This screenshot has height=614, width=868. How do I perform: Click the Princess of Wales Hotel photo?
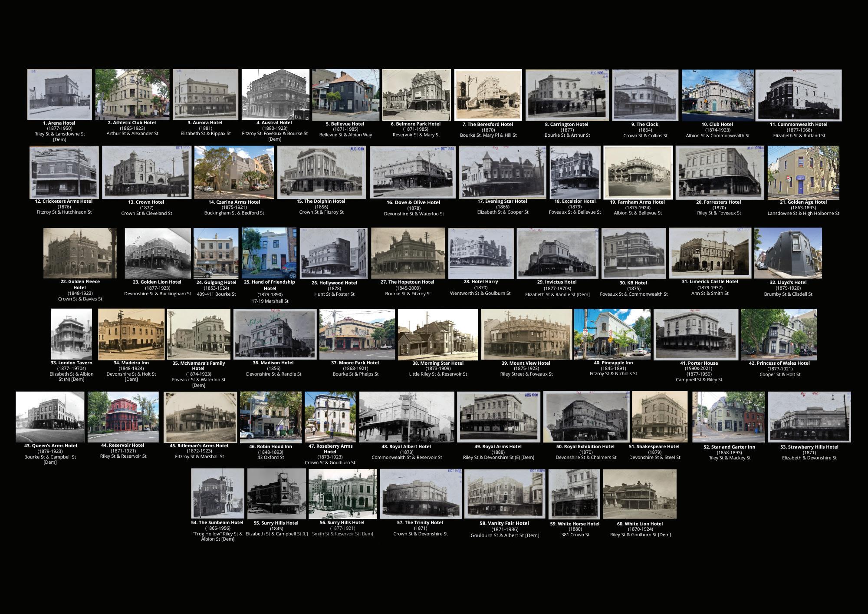coord(779,334)
